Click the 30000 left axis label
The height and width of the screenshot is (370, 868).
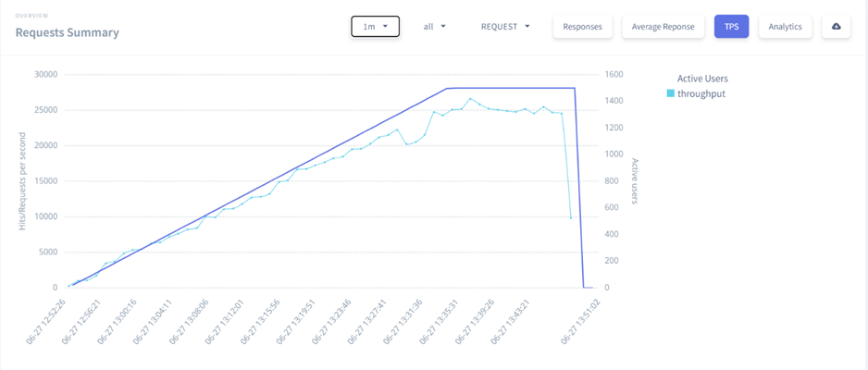pos(45,75)
